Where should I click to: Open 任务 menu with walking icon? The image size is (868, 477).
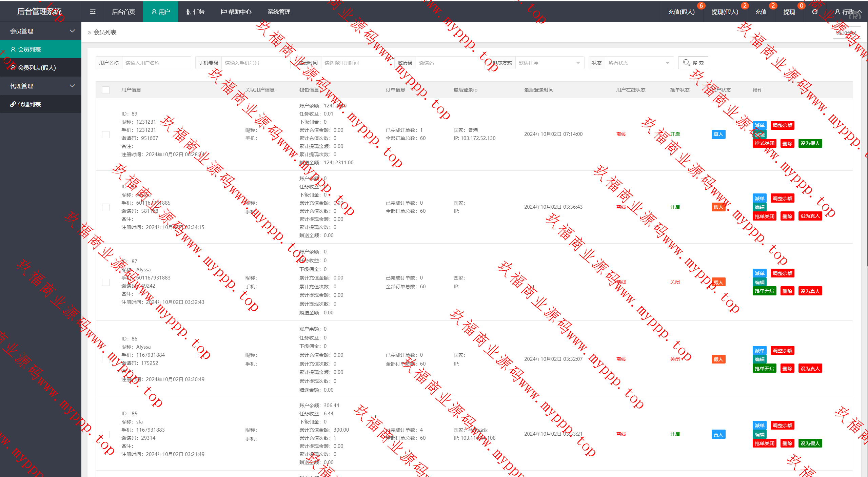click(x=195, y=12)
